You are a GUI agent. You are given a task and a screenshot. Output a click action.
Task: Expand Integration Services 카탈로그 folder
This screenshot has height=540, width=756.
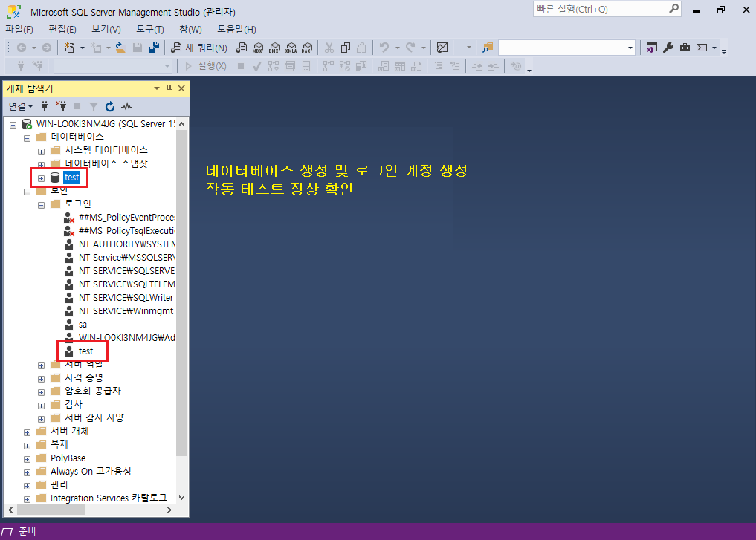point(27,500)
